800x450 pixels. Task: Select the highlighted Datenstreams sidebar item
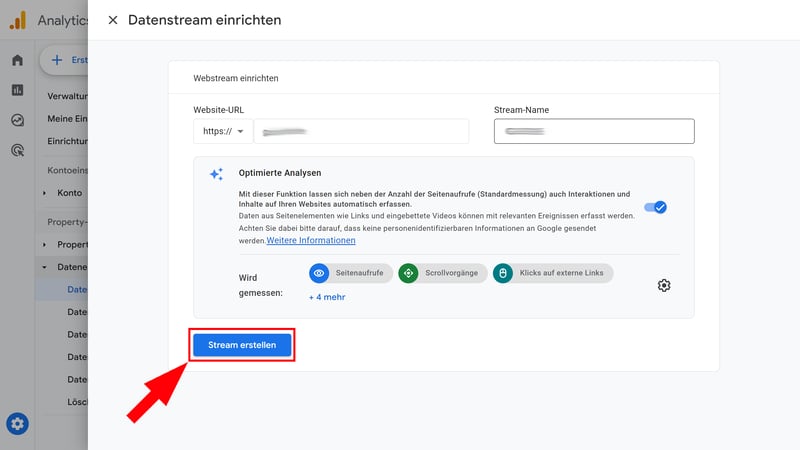click(62, 289)
